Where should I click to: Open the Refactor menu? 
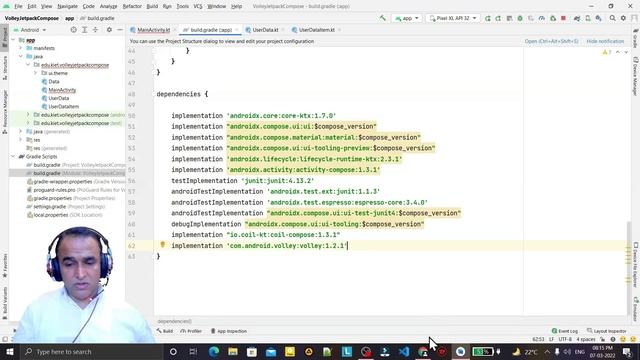click(x=132, y=6)
